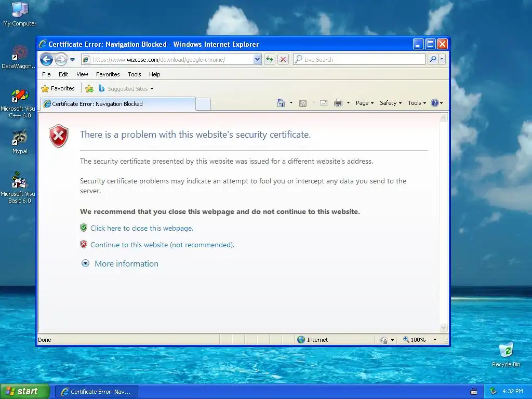Open the Suggested Sites dropdown
The width and height of the screenshot is (532, 399).
tap(126, 89)
